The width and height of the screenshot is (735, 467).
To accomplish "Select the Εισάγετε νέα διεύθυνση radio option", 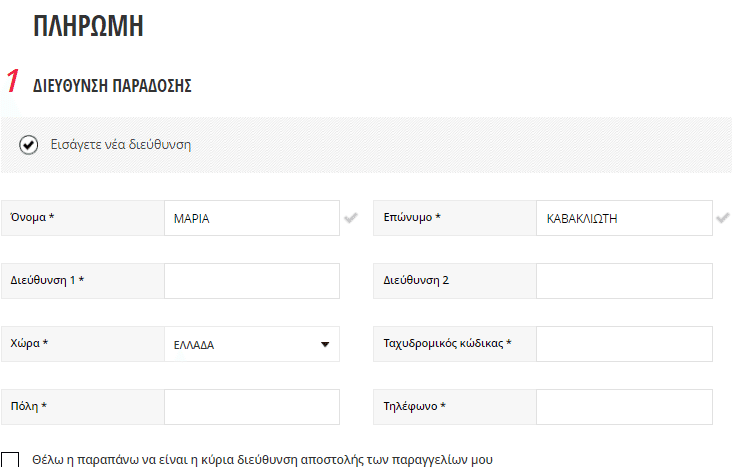I will click(x=29, y=145).
